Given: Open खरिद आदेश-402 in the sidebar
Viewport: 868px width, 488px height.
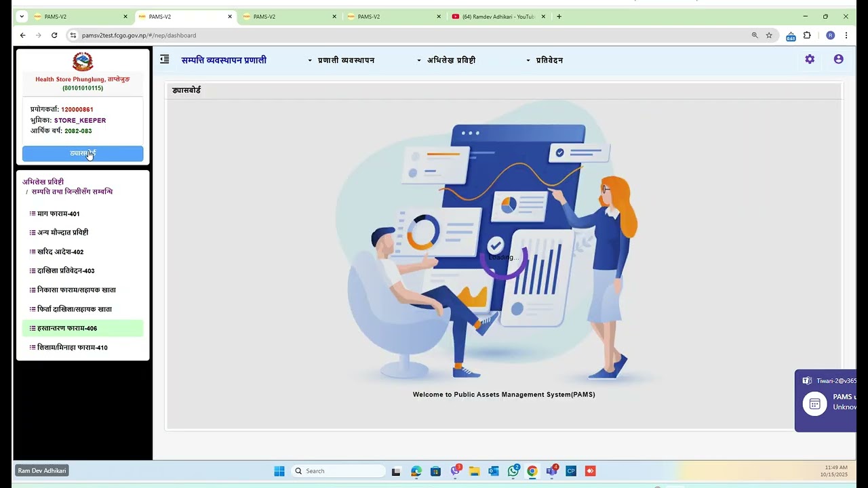Looking at the screenshot, I should pyautogui.click(x=83, y=251).
